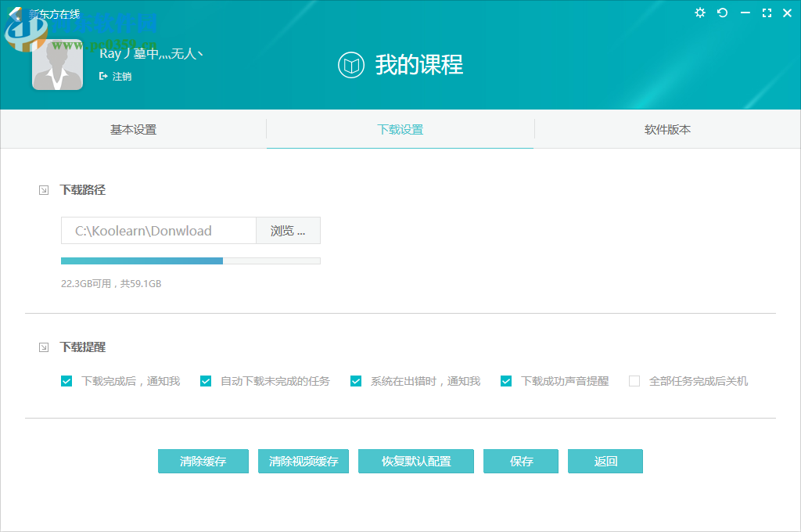801x532 pixels.
Task: Click 浏览 to change download folder
Action: 288,230
